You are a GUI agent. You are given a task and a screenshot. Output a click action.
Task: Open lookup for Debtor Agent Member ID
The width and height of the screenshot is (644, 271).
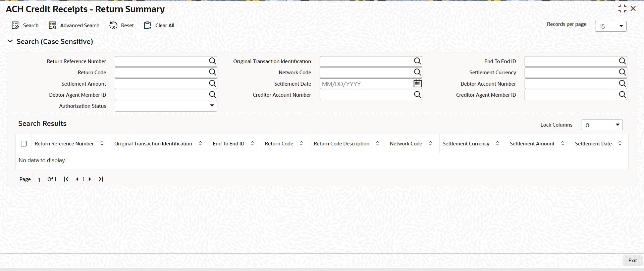[x=212, y=95]
